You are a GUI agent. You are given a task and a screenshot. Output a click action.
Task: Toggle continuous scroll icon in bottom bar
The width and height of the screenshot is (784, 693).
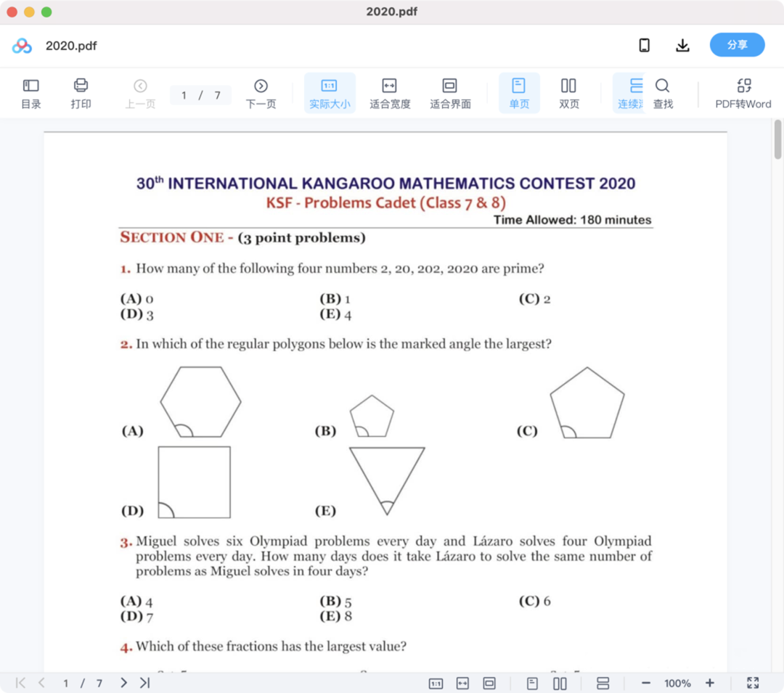click(x=603, y=683)
